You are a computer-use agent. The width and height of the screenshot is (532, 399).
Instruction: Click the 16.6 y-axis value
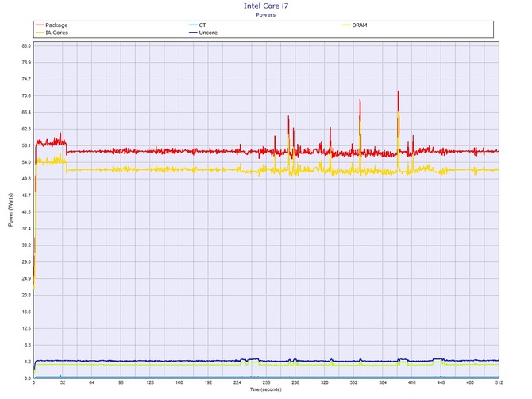(x=27, y=312)
